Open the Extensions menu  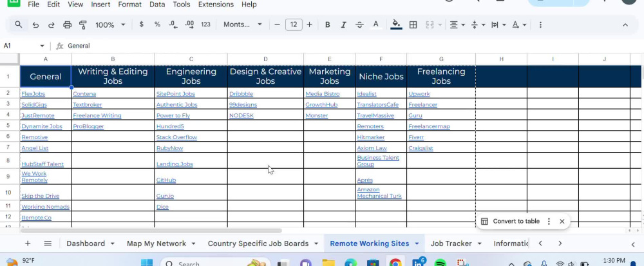click(216, 5)
